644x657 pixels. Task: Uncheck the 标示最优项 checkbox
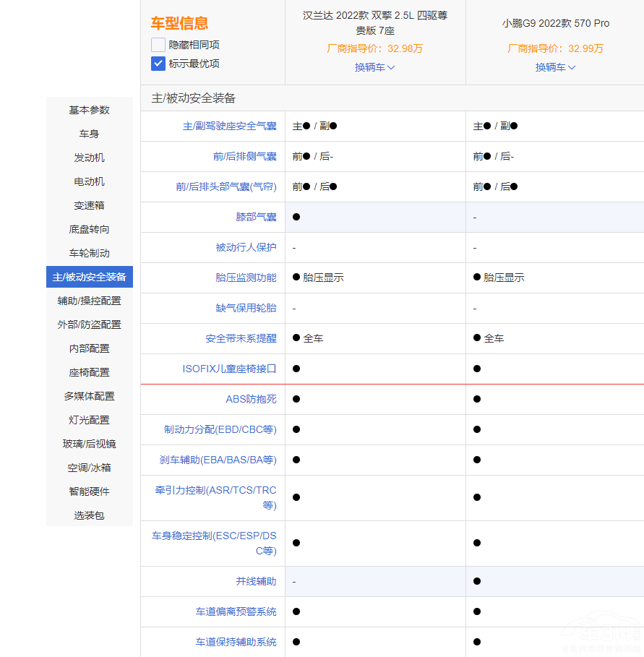(x=158, y=64)
